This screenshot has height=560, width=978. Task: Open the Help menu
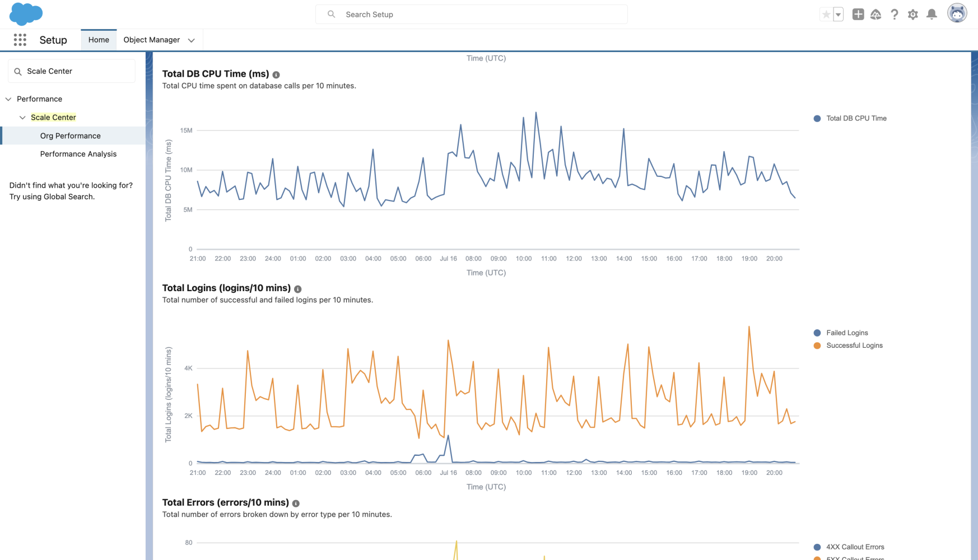pyautogui.click(x=894, y=15)
